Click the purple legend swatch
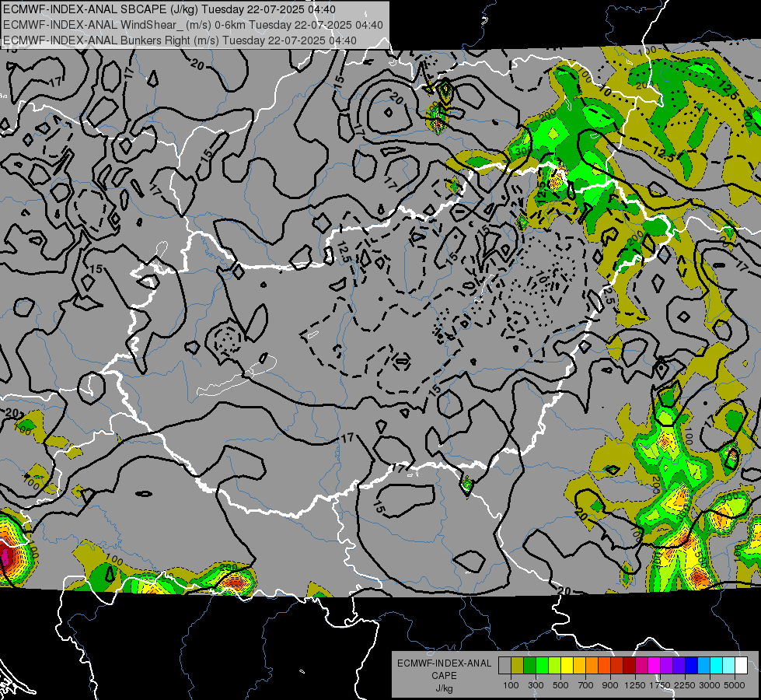The width and height of the screenshot is (761, 700). (x=666, y=665)
